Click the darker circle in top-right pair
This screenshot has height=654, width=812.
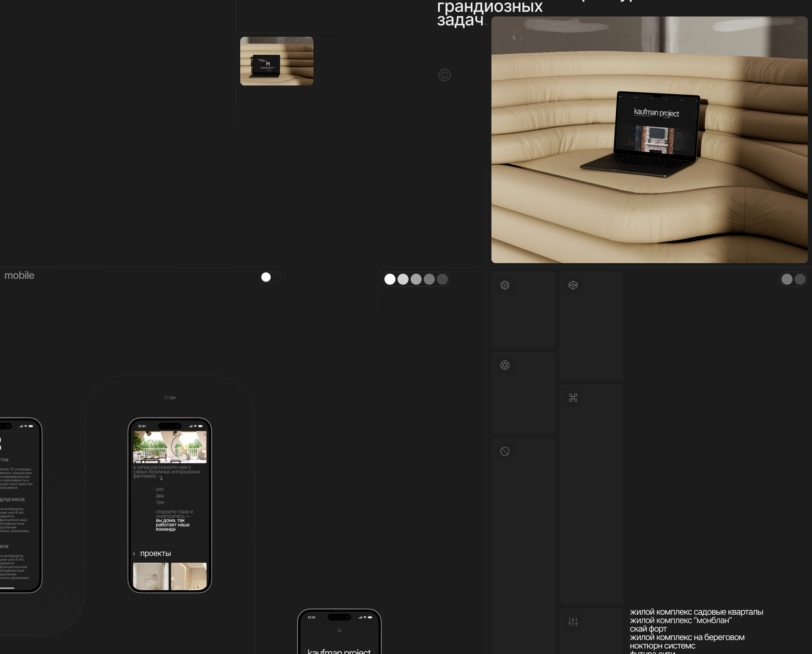[x=800, y=279]
